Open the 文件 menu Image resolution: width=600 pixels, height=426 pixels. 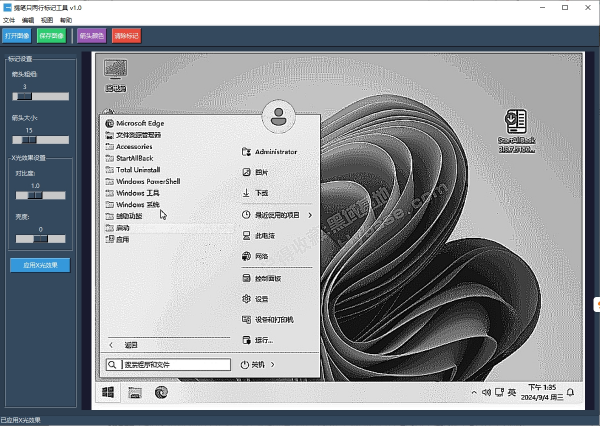pos(9,20)
